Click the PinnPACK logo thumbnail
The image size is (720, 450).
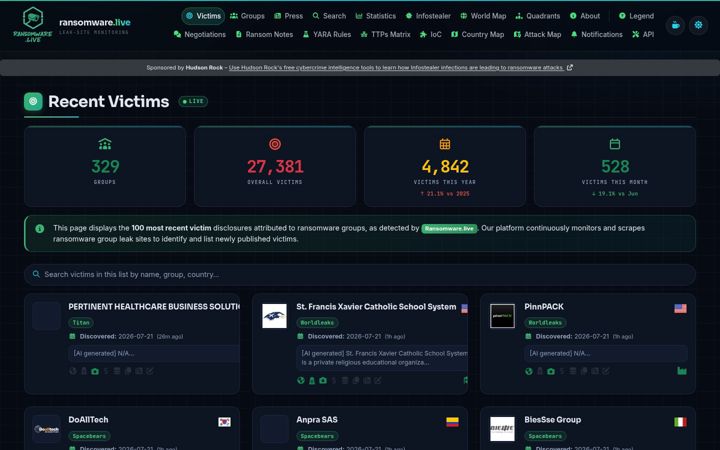502,316
